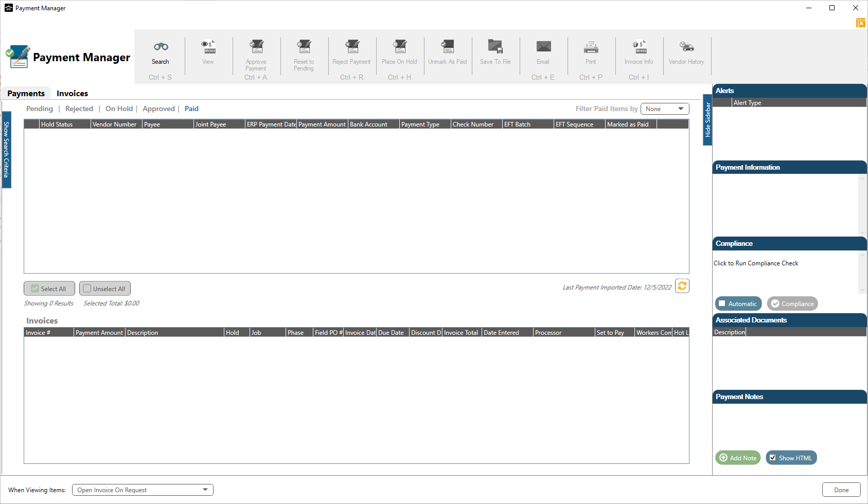Image resolution: width=868 pixels, height=504 pixels.
Task: Sort invoices by Due Date column
Action: (x=393, y=333)
